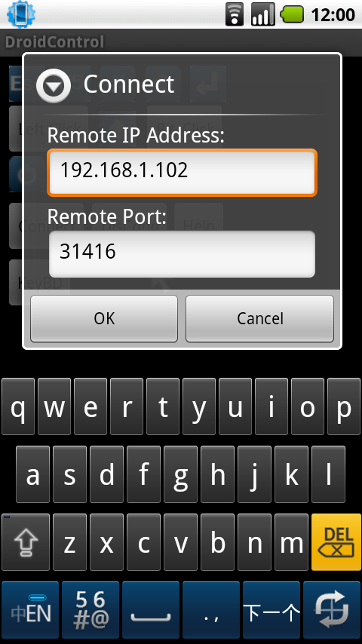
Task: Tap the 下一个 next key
Action: tap(271, 609)
